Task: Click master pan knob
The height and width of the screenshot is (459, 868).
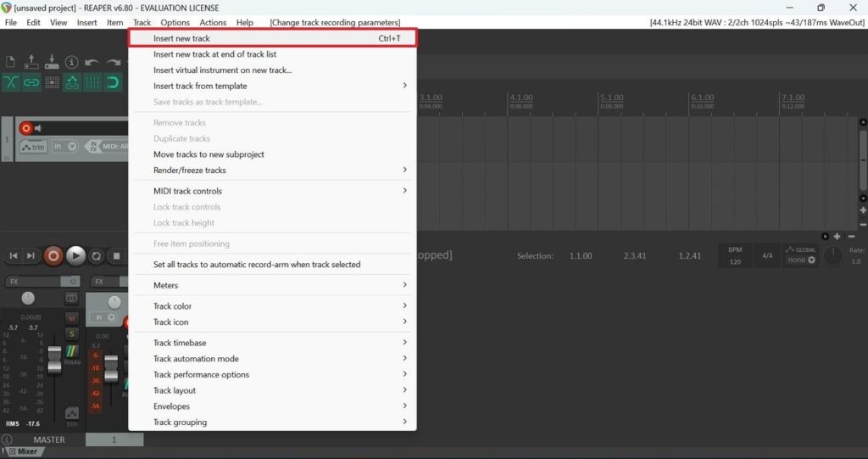Action: coord(28,299)
